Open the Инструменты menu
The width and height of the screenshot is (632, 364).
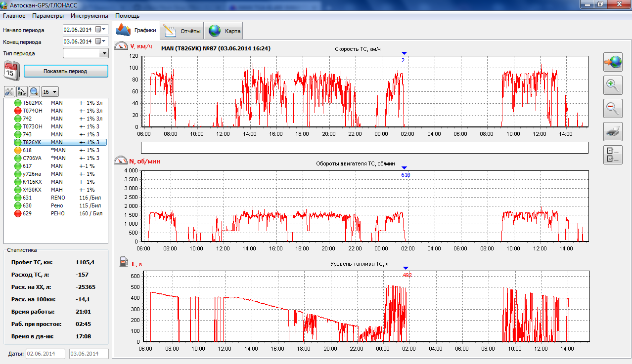click(89, 16)
